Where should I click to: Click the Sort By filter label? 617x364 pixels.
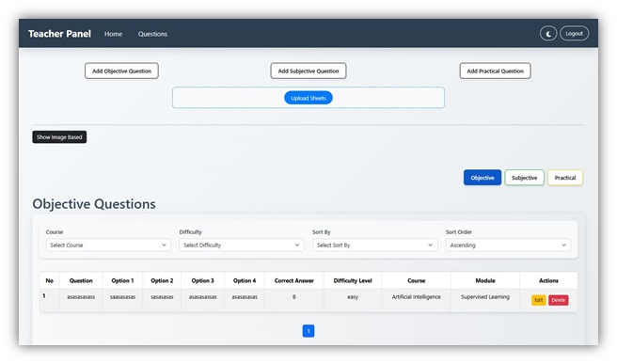[x=322, y=232]
